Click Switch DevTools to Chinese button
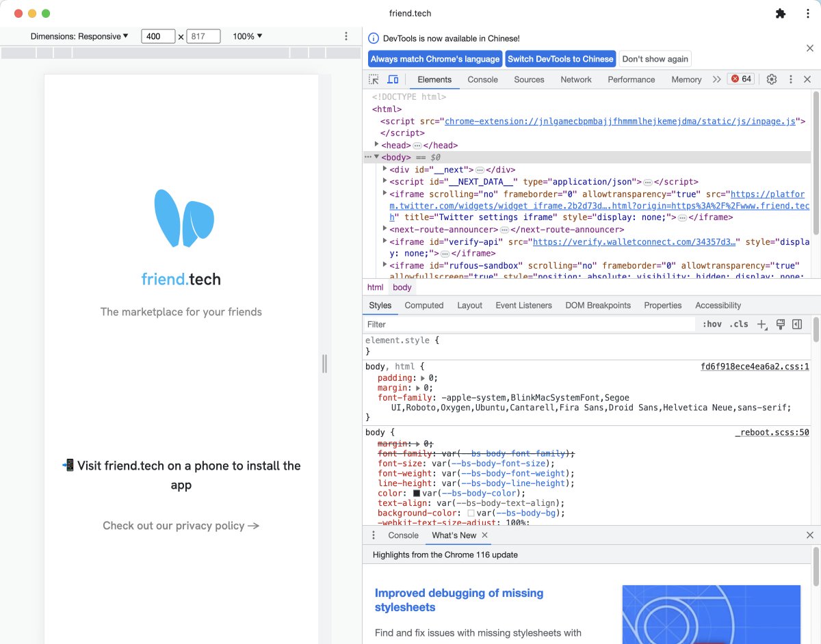Viewport: 821px width, 644px height. click(x=560, y=59)
